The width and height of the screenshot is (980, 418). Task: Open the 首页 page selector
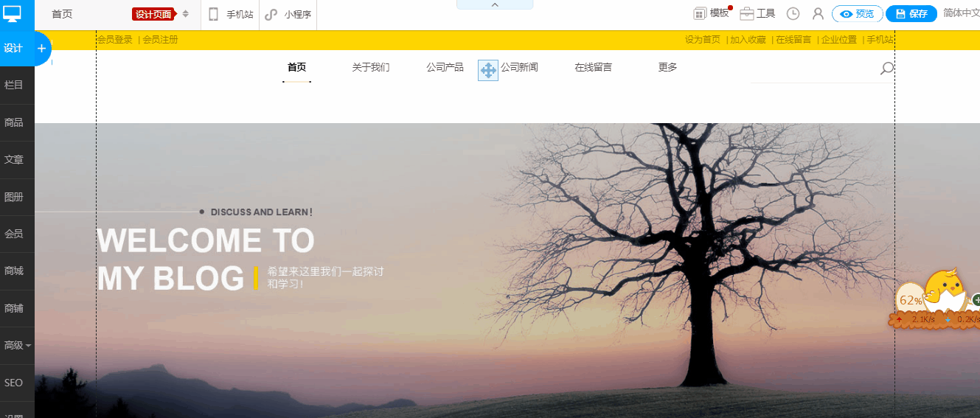[62, 14]
